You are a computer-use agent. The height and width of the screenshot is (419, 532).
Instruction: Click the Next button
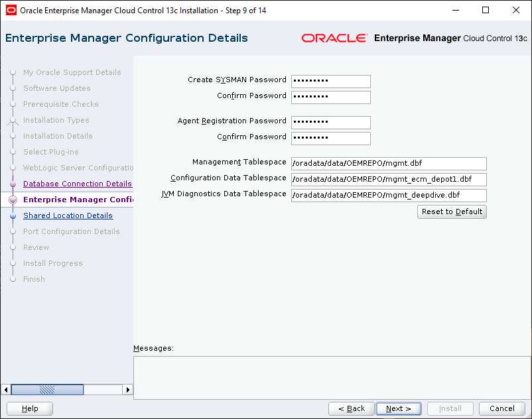coord(399,408)
